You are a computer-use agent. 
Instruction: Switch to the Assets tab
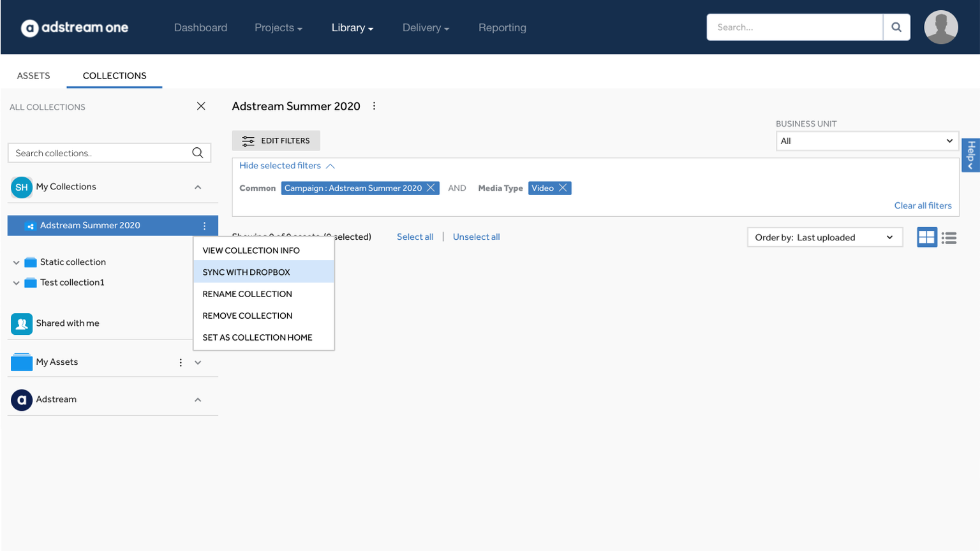click(x=33, y=75)
